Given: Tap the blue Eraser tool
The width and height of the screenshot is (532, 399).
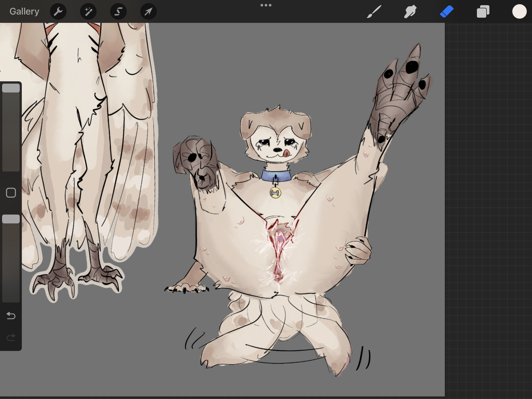Looking at the screenshot, I should 447,12.
